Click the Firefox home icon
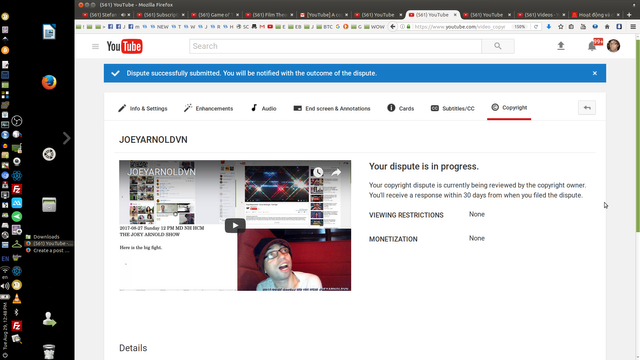 (607, 27)
